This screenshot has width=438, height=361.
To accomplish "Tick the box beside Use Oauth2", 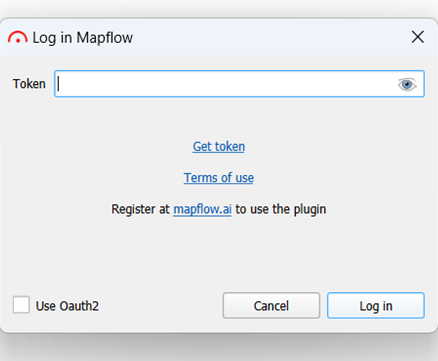I will 21,305.
